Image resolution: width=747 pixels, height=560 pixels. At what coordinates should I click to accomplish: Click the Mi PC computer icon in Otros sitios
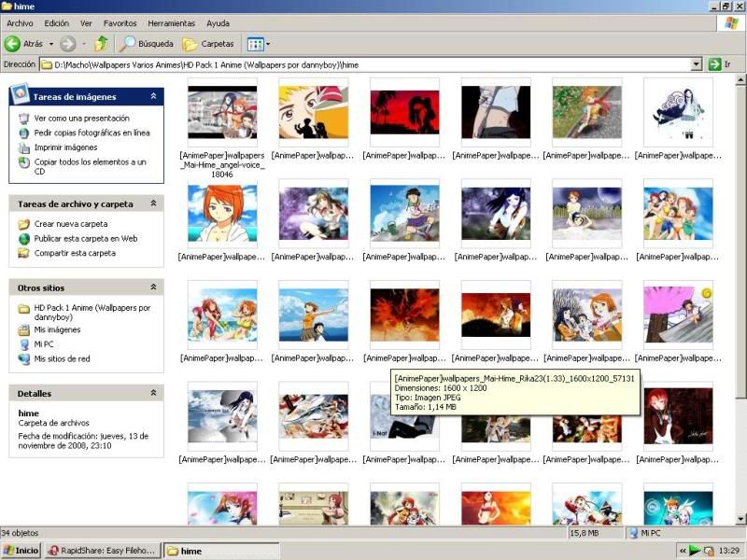(x=24, y=344)
